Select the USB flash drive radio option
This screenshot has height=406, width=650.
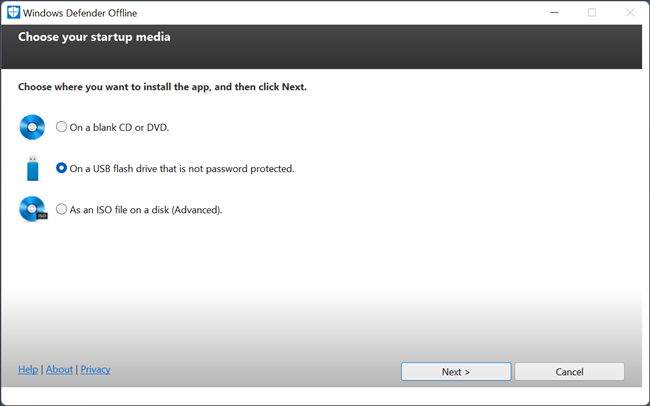[x=61, y=168]
